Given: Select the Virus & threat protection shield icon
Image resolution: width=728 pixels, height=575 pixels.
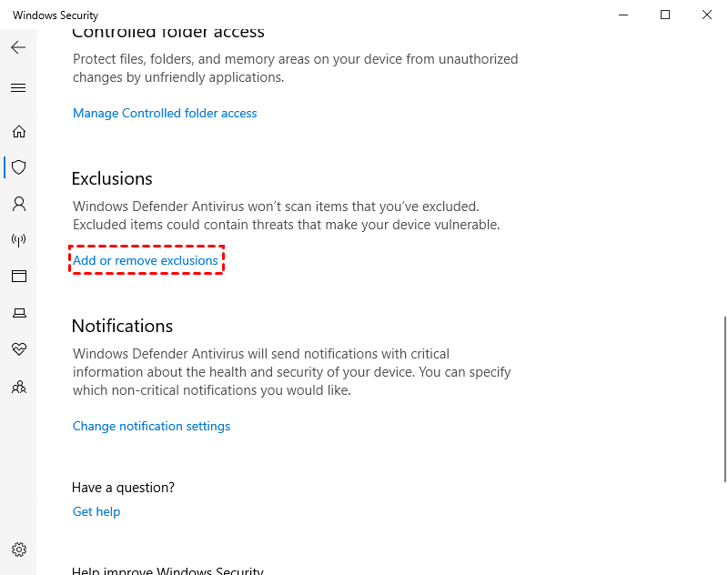Looking at the screenshot, I should pos(18,167).
